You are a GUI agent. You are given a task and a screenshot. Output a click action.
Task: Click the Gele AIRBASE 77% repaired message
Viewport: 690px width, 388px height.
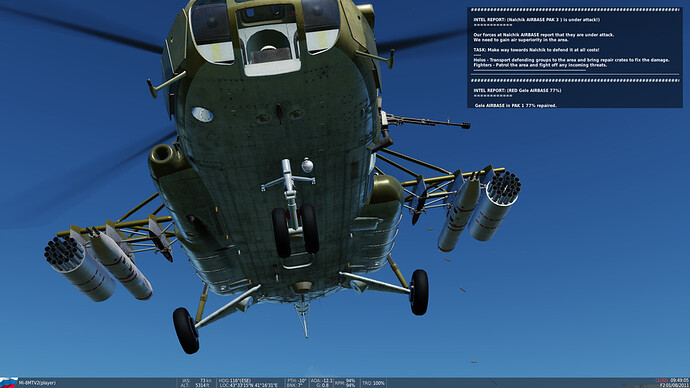[x=515, y=105]
